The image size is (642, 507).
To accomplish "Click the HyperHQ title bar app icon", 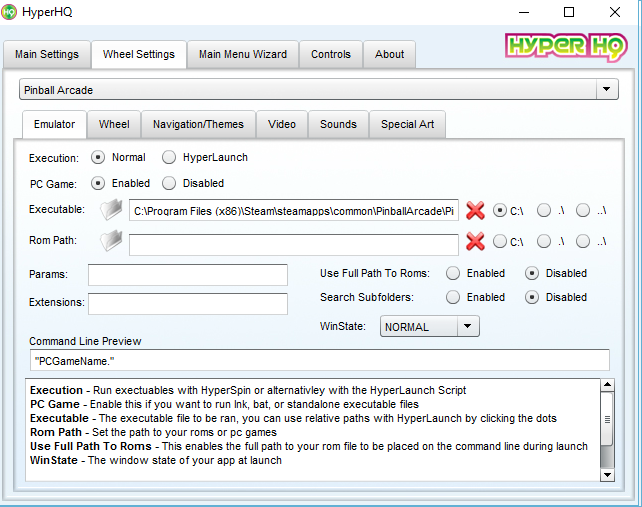I will click(x=11, y=12).
